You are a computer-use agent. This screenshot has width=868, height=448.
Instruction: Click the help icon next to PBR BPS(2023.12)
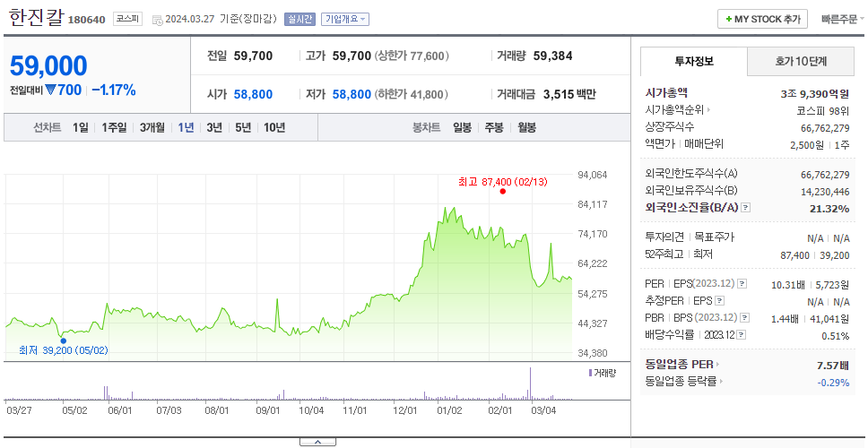click(745, 318)
